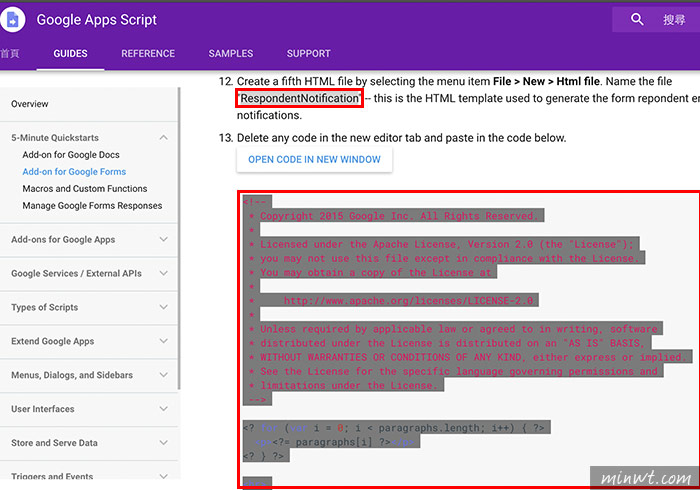Click the 'WITHOUT WARRANTIES OR CONDITIONS' code line

468,357
